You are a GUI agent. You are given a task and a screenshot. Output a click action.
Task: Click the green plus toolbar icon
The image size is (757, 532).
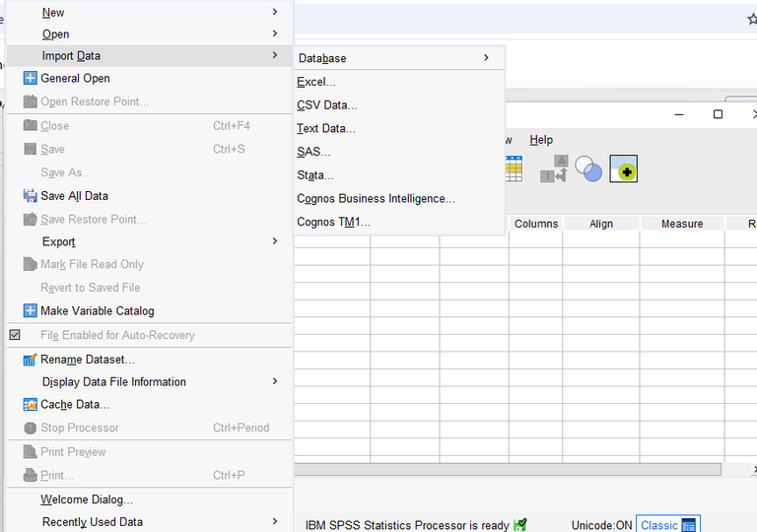pyautogui.click(x=624, y=169)
